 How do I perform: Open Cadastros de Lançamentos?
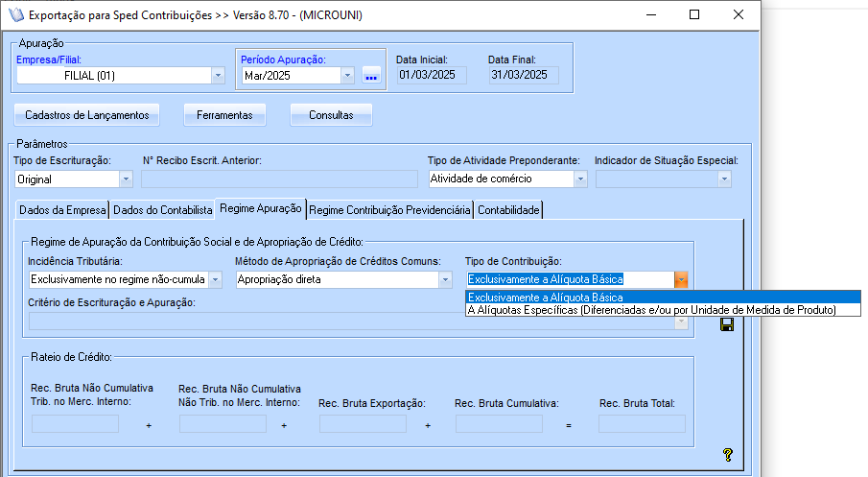coord(87,115)
